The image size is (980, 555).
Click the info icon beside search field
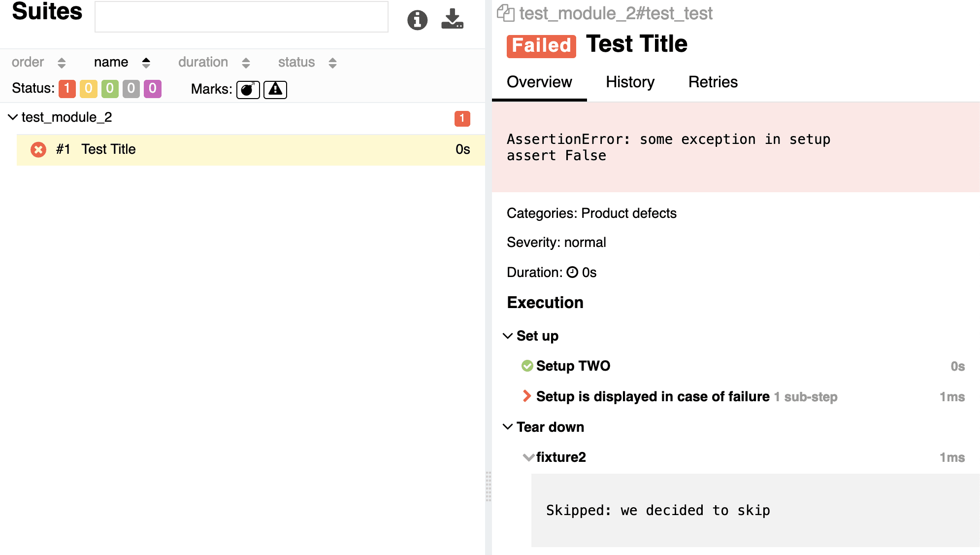[417, 20]
